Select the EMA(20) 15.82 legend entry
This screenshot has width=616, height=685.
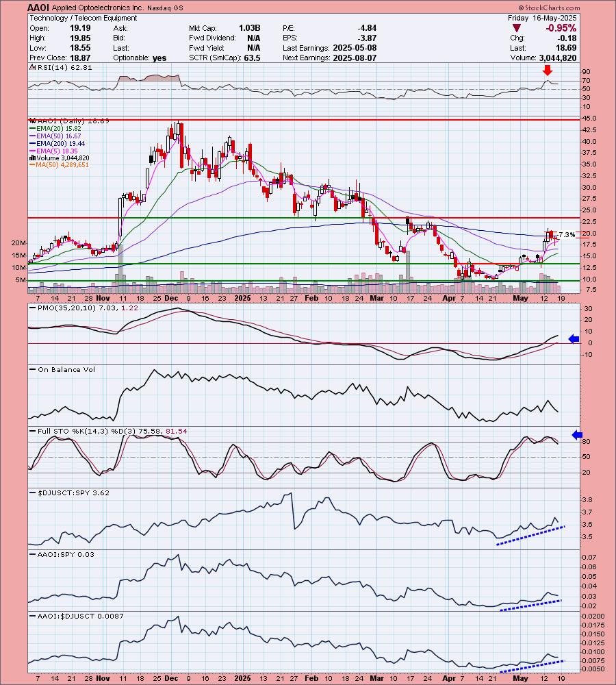tap(55, 129)
